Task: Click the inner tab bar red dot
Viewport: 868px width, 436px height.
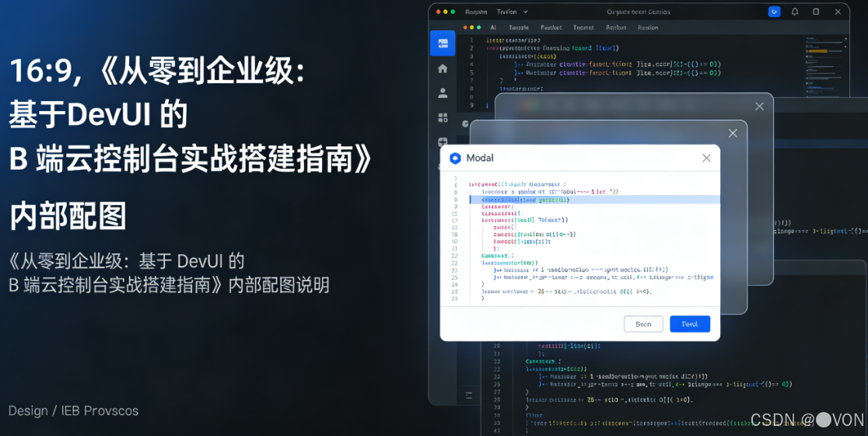Action: [464, 27]
